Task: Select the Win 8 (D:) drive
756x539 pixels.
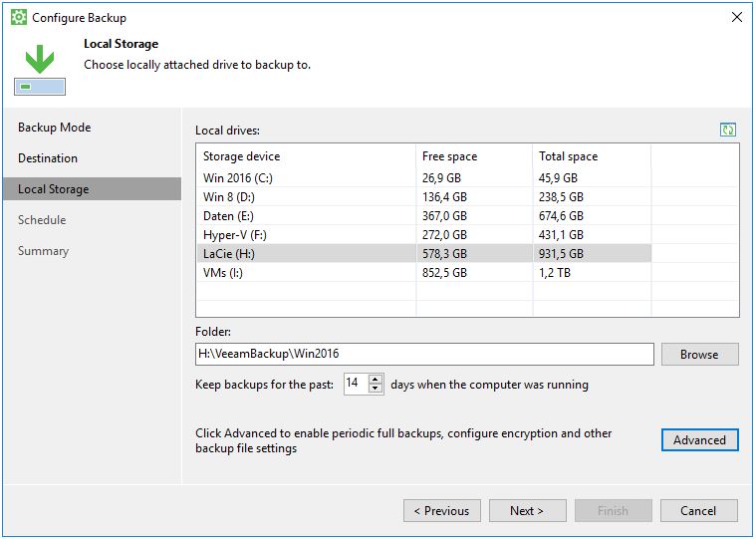Action: click(423, 196)
